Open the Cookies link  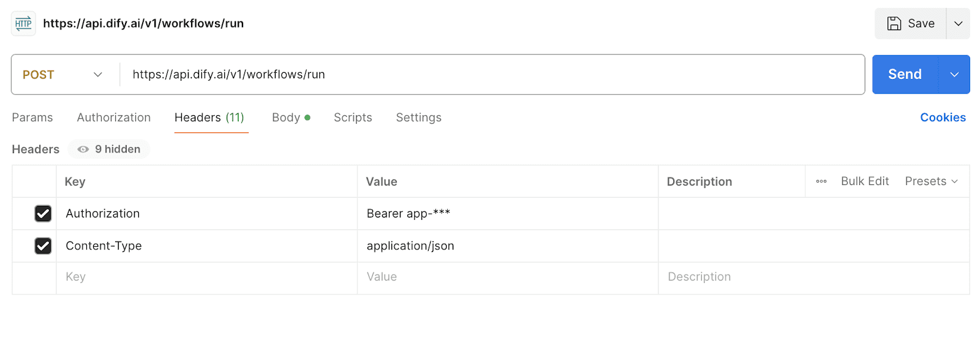click(x=943, y=118)
